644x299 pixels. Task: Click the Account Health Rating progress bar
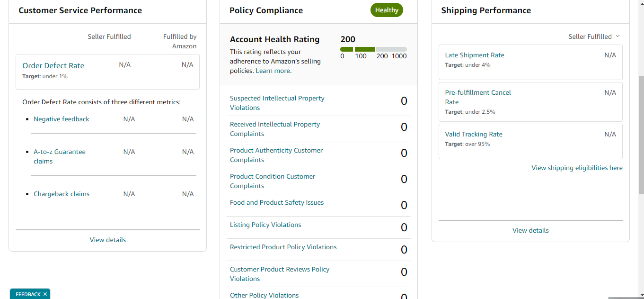point(373,49)
